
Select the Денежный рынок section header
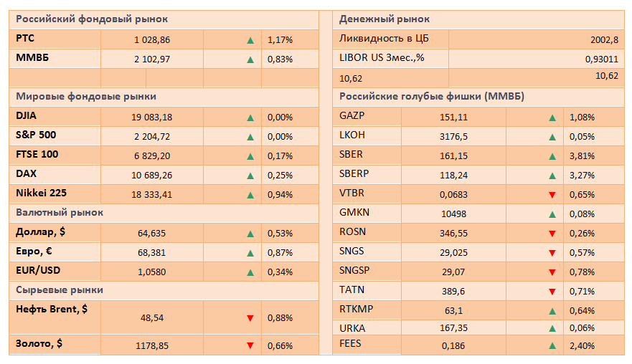[x=385, y=20]
